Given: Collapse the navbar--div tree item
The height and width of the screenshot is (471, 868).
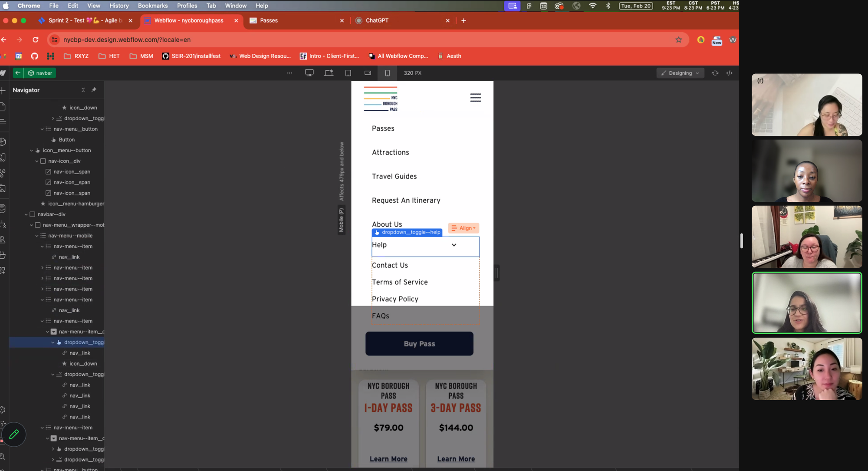Looking at the screenshot, I should tap(26, 214).
